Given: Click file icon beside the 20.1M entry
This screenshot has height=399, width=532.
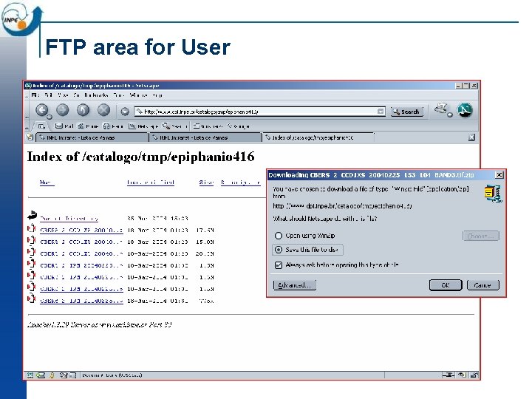Looking at the screenshot, I should (x=32, y=253).
